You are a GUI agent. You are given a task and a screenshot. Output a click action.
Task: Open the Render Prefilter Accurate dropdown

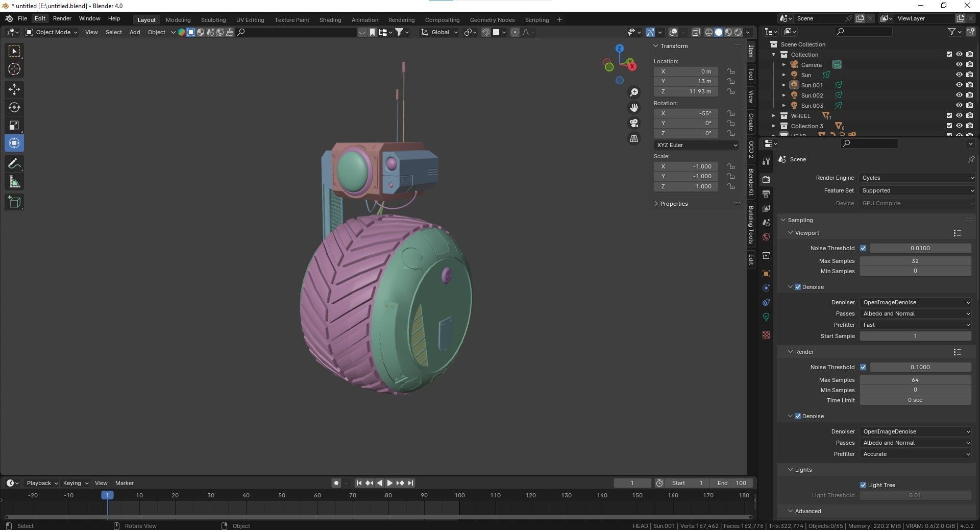[x=916, y=454]
